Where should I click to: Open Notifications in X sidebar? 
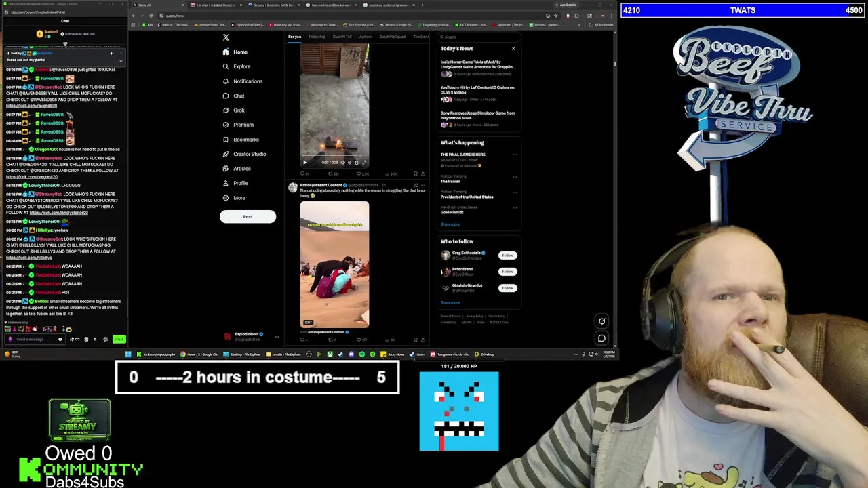click(x=243, y=81)
